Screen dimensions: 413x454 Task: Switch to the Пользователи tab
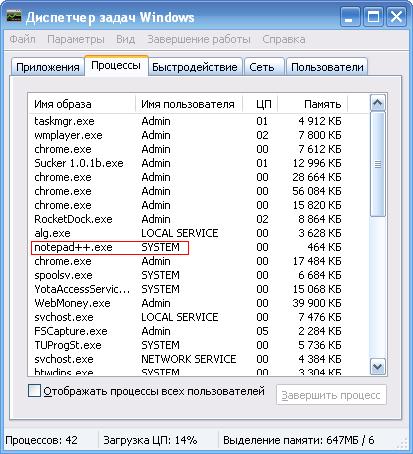327,67
